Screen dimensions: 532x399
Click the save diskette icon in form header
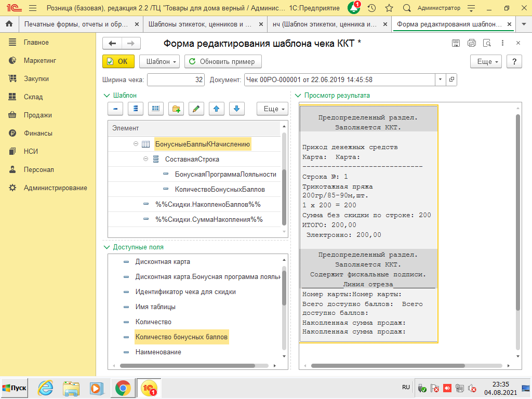tap(456, 44)
